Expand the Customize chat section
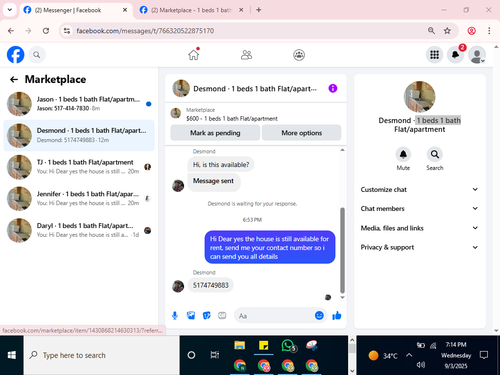This screenshot has height=375, width=500. click(419, 189)
